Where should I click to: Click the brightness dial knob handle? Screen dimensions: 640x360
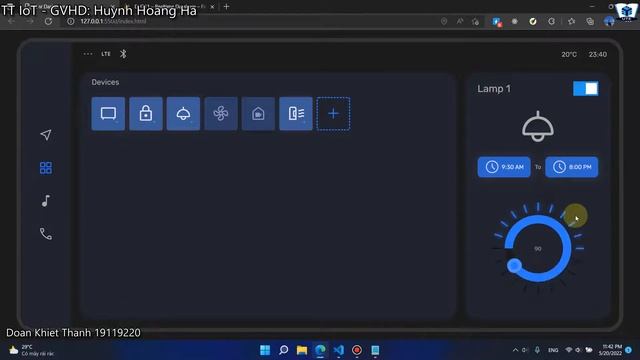pyautogui.click(x=514, y=265)
